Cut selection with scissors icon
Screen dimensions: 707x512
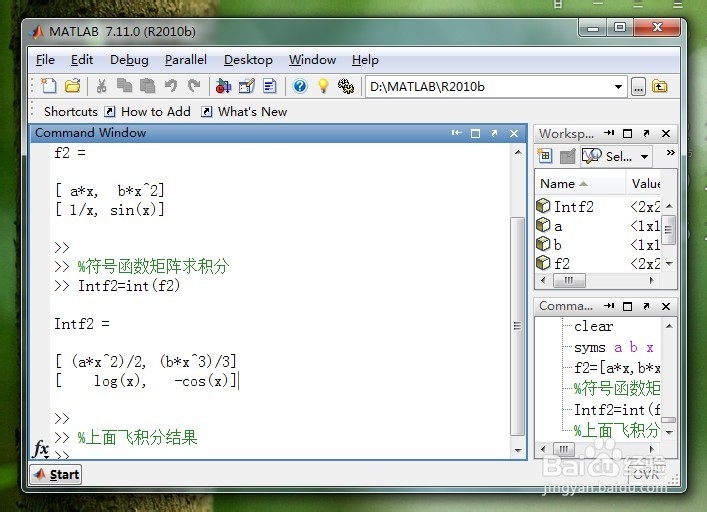101,86
